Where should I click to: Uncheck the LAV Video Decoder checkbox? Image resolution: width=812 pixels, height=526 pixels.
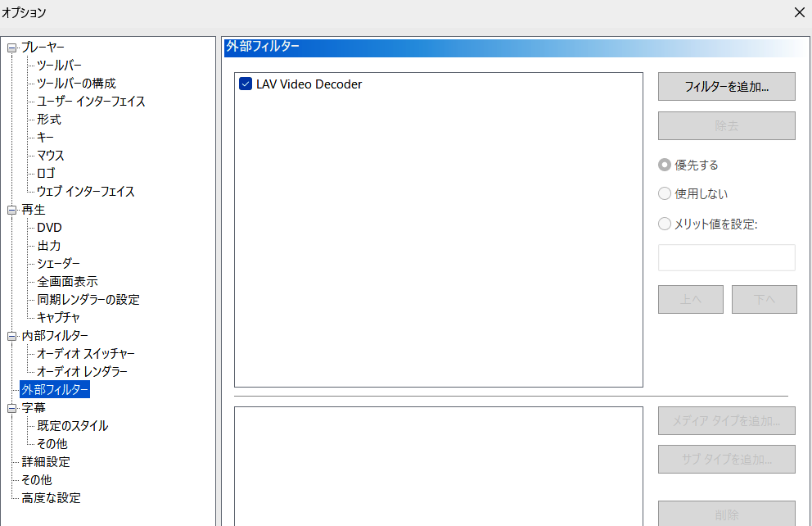[246, 84]
